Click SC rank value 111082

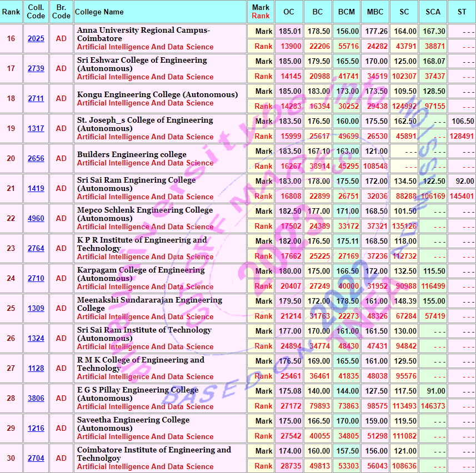405,436
